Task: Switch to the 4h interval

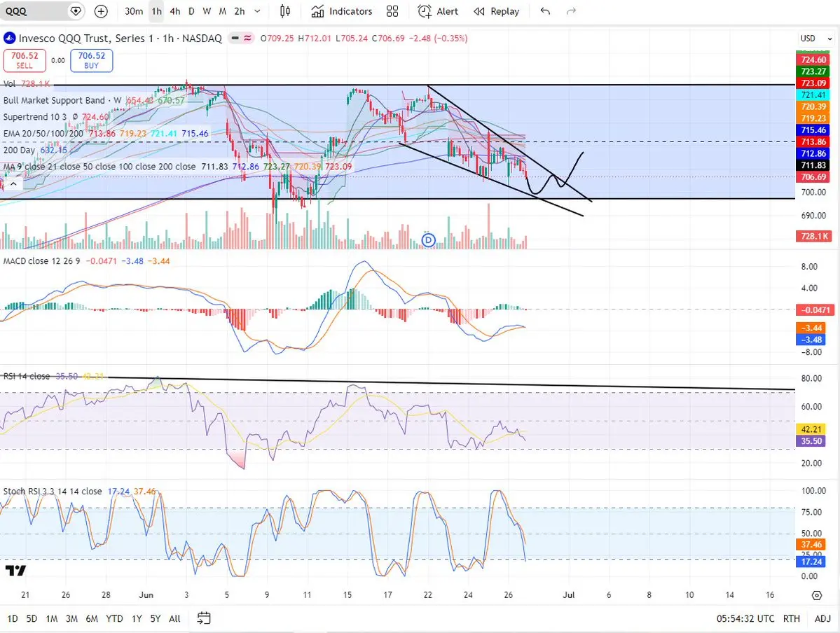Action: pyautogui.click(x=174, y=11)
